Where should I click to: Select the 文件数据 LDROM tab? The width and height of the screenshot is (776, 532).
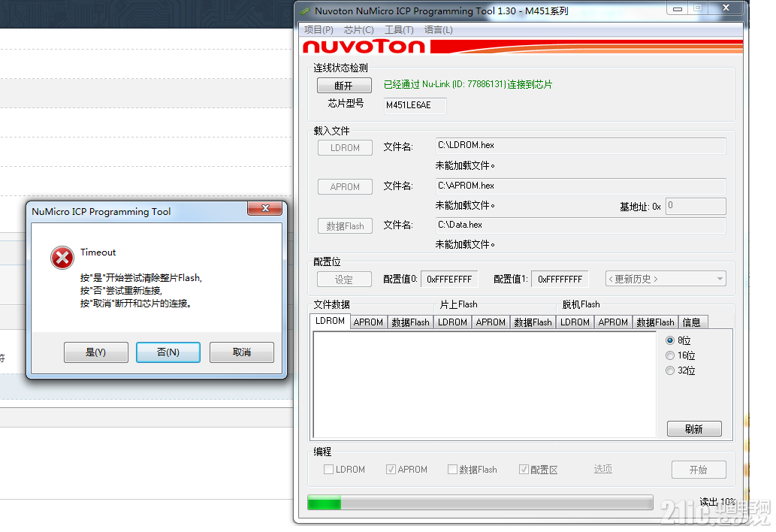(330, 321)
